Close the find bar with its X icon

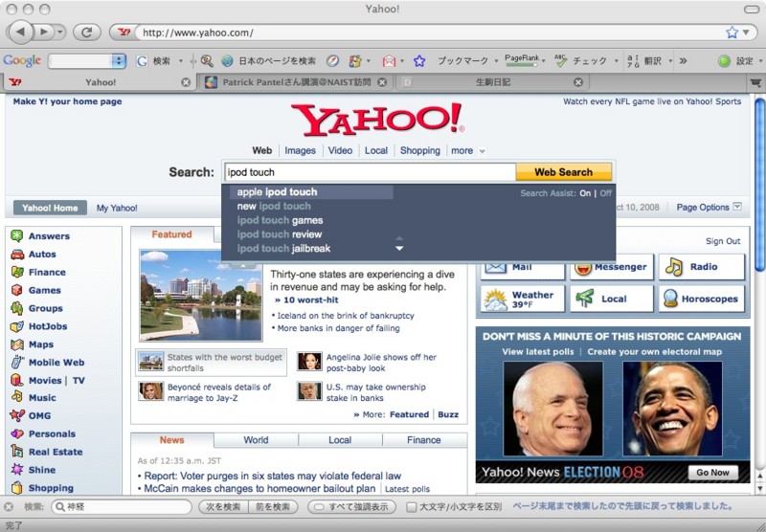[x=9, y=506]
